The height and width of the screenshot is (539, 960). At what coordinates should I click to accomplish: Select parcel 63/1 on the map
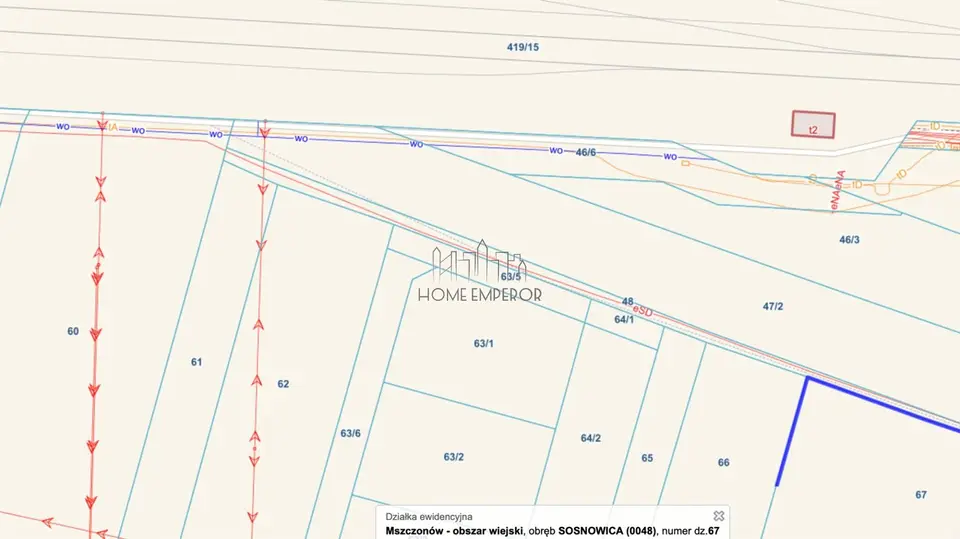click(x=484, y=344)
